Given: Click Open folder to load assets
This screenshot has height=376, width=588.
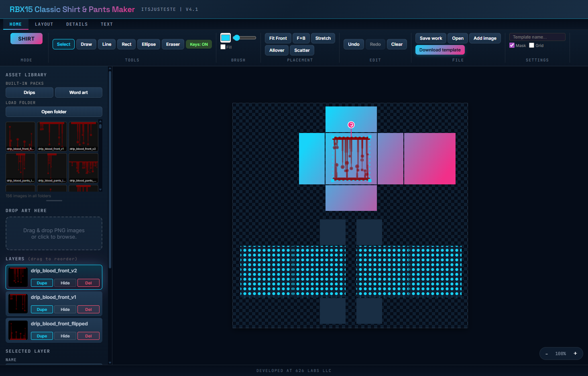Looking at the screenshot, I should (54, 112).
